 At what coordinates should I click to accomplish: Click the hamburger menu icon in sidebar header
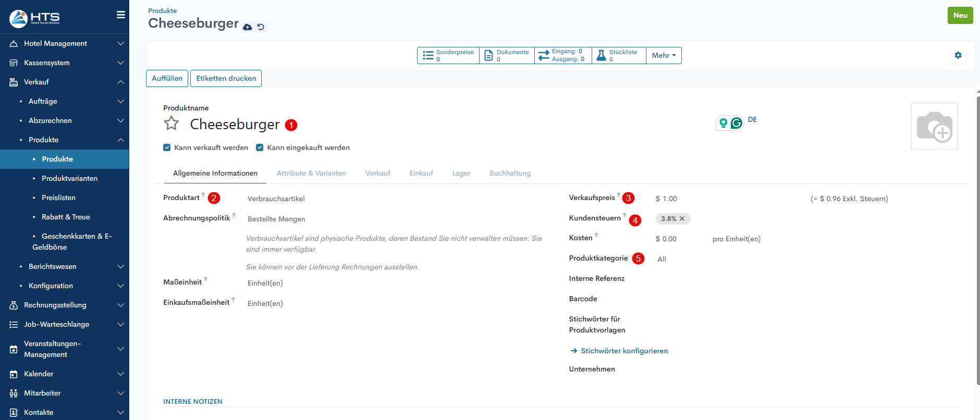click(120, 15)
